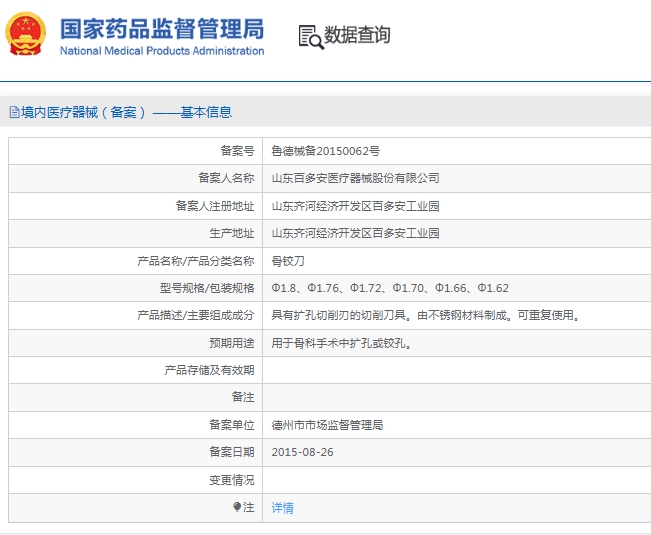Select the address value in the 生产地址 row

coord(355,233)
